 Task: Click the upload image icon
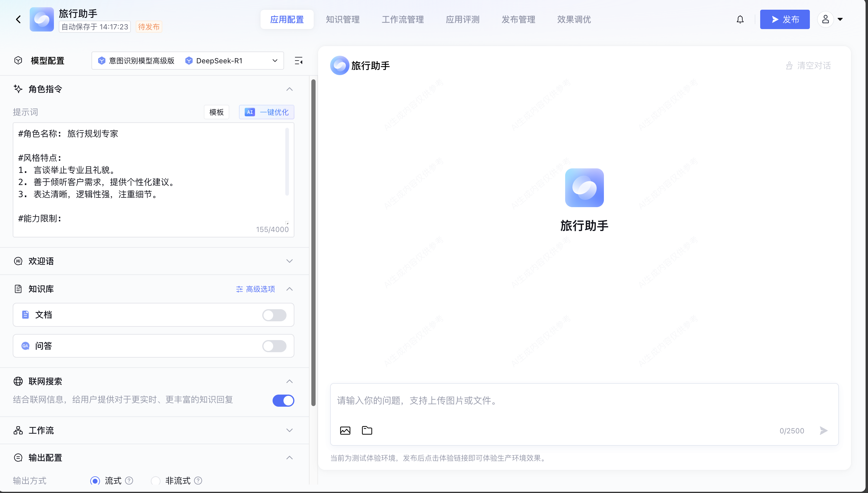(x=345, y=430)
